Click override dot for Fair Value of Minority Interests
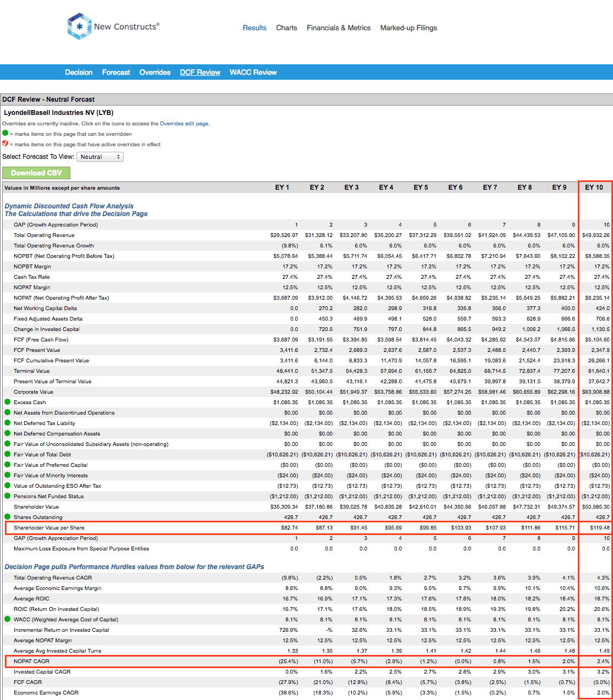The image size is (613, 700). 7,475
